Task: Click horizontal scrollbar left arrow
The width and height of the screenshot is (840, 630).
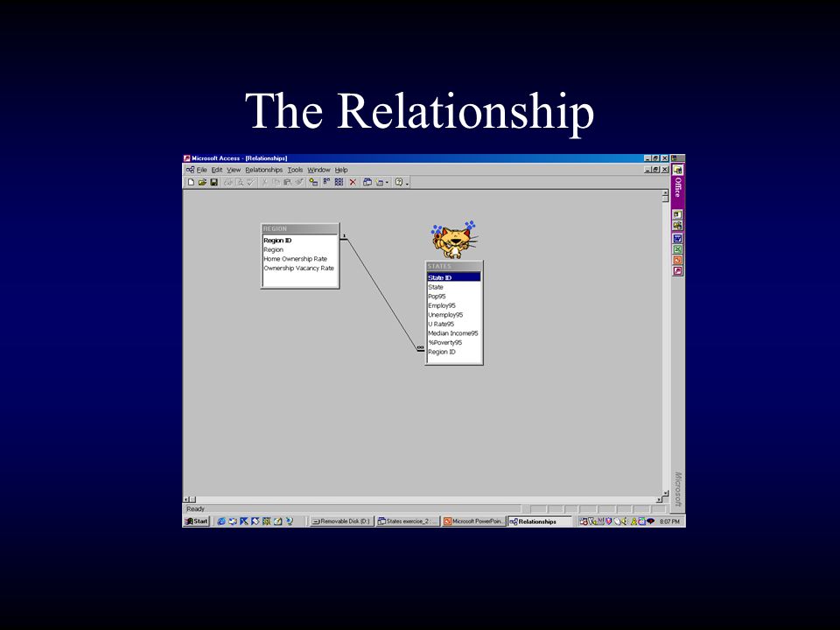Action: pyautogui.click(x=187, y=500)
